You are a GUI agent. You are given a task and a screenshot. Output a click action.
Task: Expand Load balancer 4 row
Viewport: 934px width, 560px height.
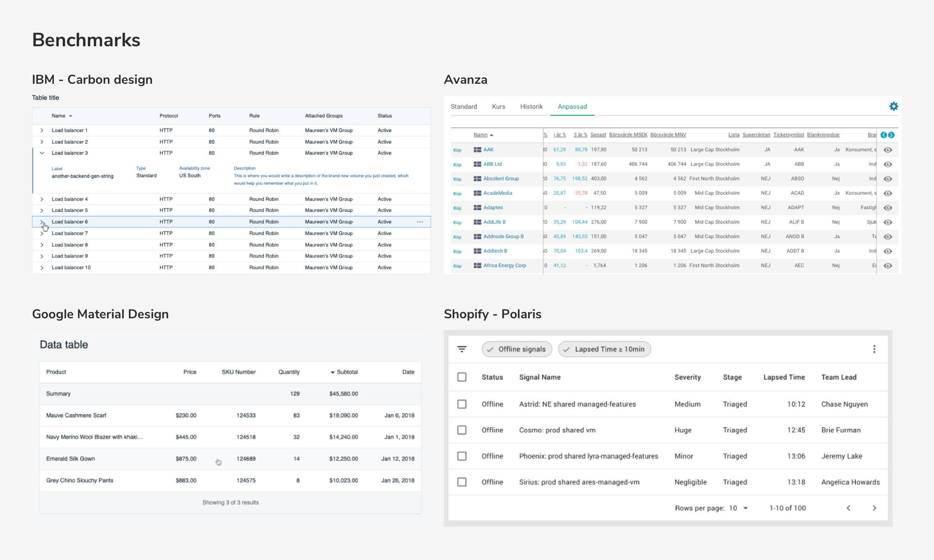click(42, 199)
